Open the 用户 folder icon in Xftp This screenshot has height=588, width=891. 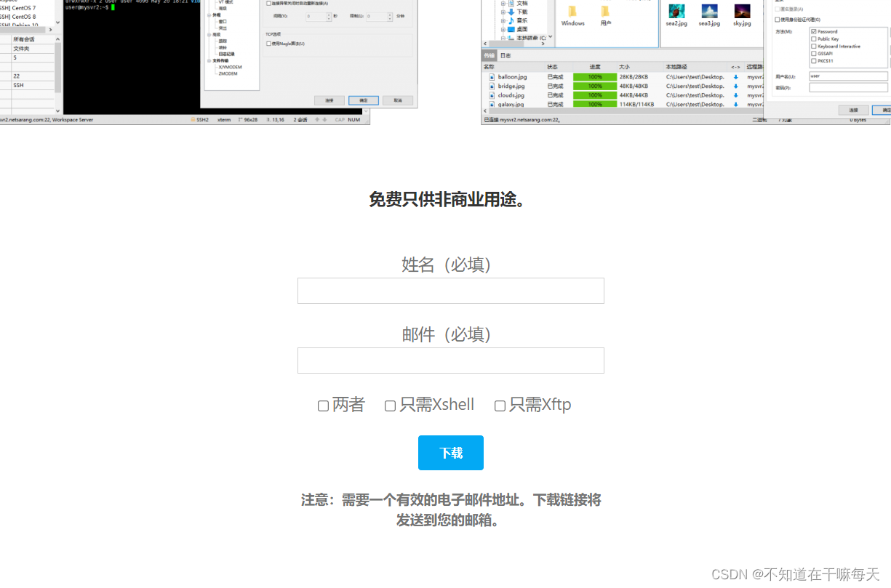(x=605, y=12)
